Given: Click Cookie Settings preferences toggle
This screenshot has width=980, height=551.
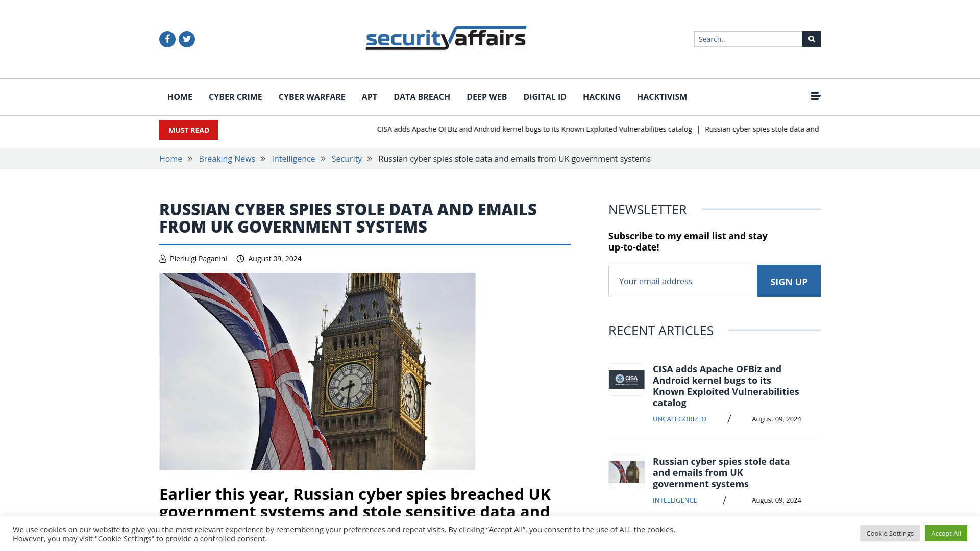Looking at the screenshot, I should (890, 533).
